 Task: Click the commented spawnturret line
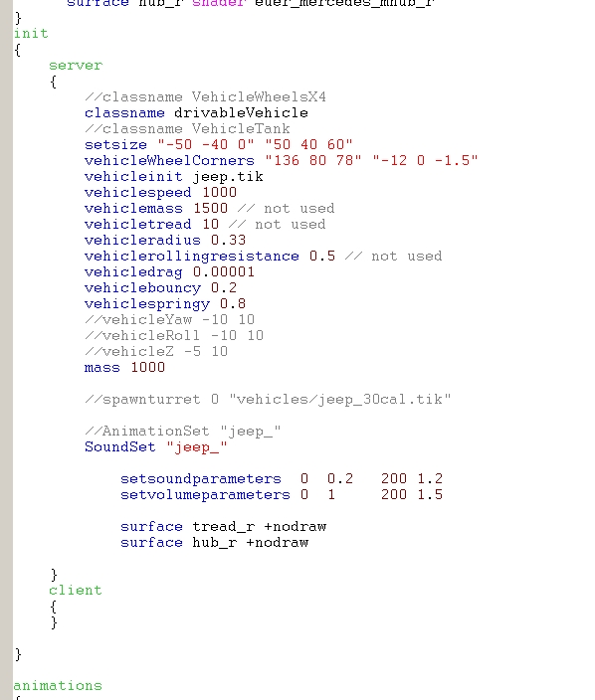click(x=268, y=399)
